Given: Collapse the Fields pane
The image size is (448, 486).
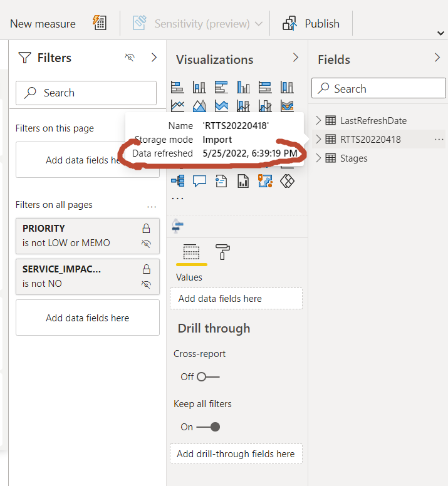Looking at the screenshot, I should 437,58.
